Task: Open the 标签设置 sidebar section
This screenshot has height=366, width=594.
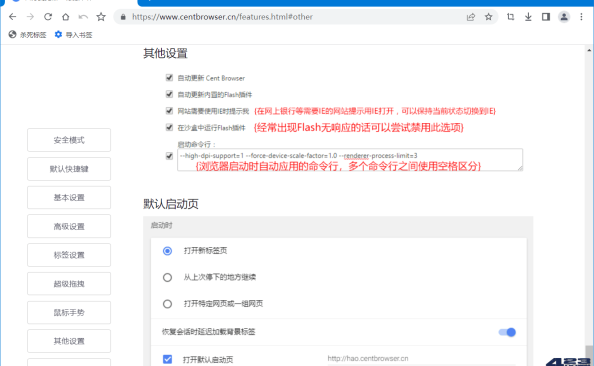Action: pos(69,255)
